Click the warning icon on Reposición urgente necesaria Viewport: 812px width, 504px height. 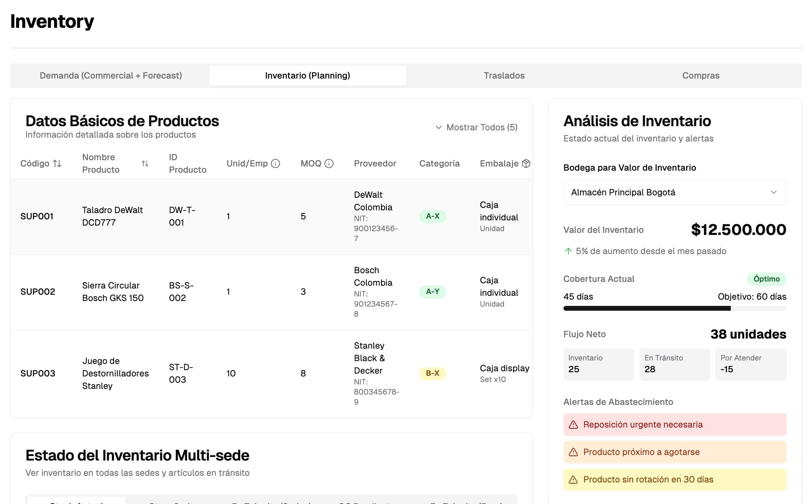[573, 424]
